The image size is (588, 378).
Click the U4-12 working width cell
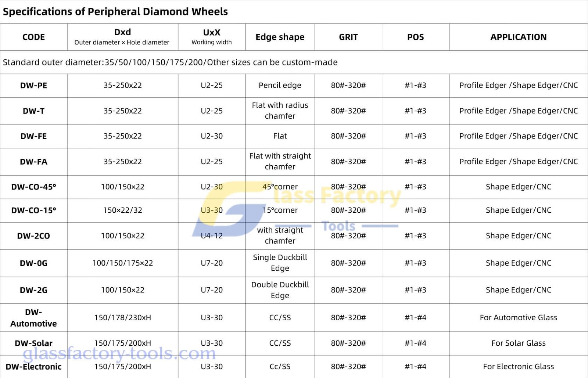pyautogui.click(x=212, y=236)
